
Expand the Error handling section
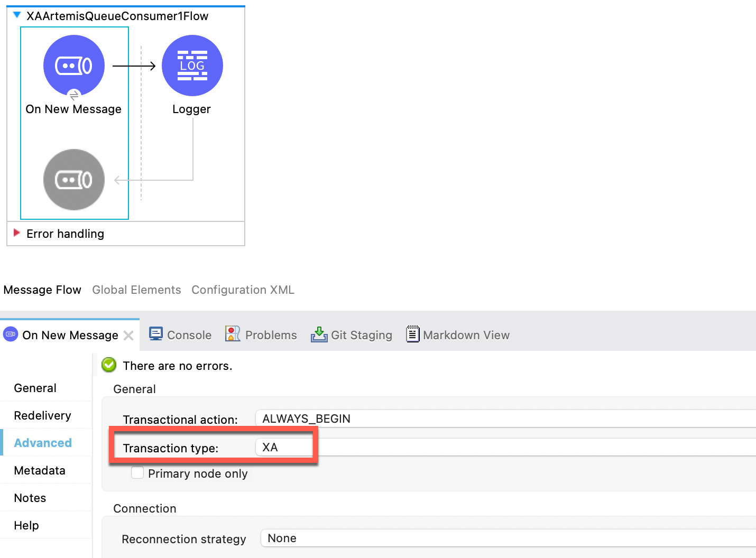pos(17,233)
